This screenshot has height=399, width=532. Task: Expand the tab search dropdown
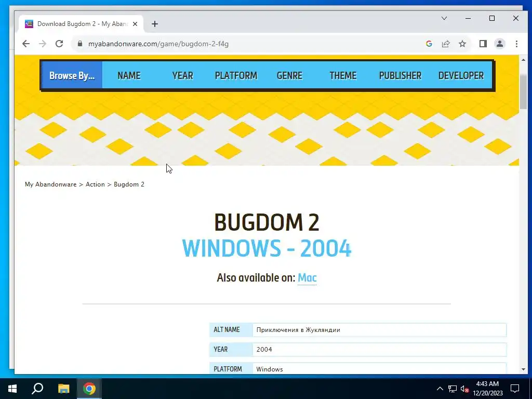[444, 18]
